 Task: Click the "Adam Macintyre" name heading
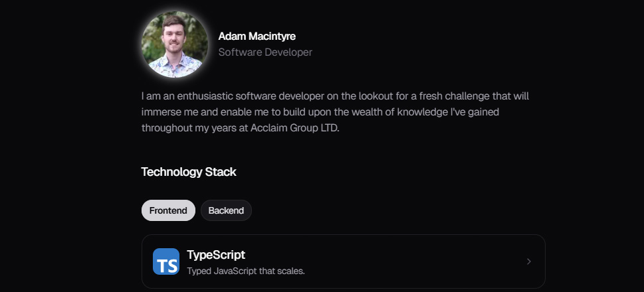pos(257,36)
